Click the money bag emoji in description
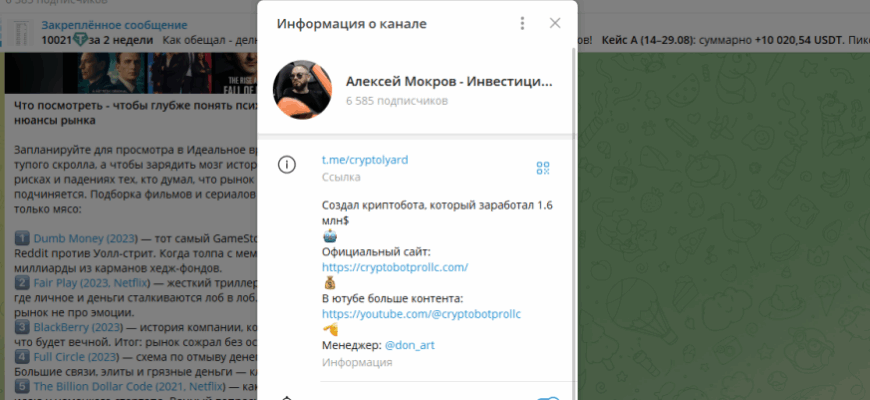The height and width of the screenshot is (400, 870). click(330, 283)
